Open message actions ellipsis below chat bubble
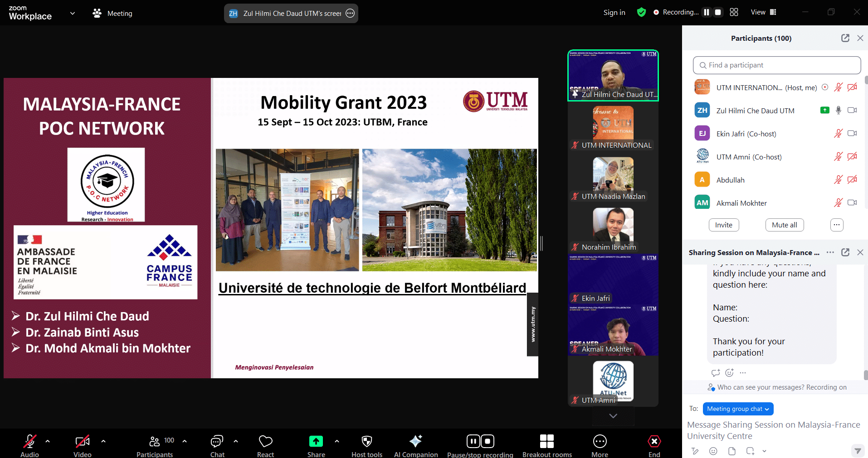The width and height of the screenshot is (868, 458). [x=743, y=373]
